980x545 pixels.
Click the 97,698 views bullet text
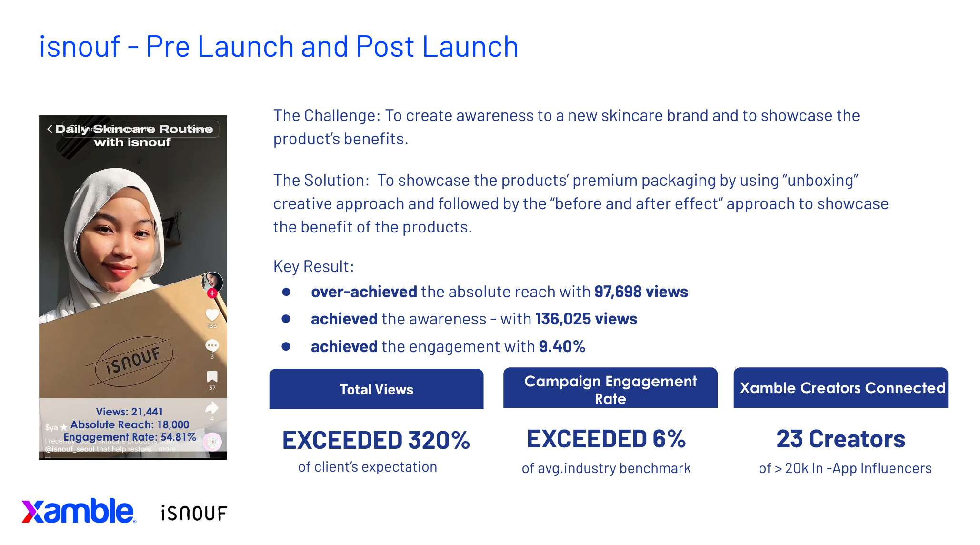(641, 292)
